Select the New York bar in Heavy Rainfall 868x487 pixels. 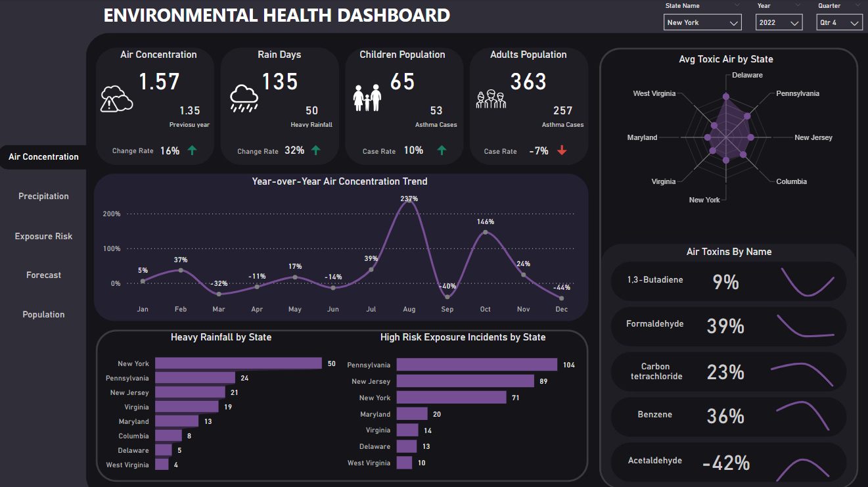[x=239, y=363]
